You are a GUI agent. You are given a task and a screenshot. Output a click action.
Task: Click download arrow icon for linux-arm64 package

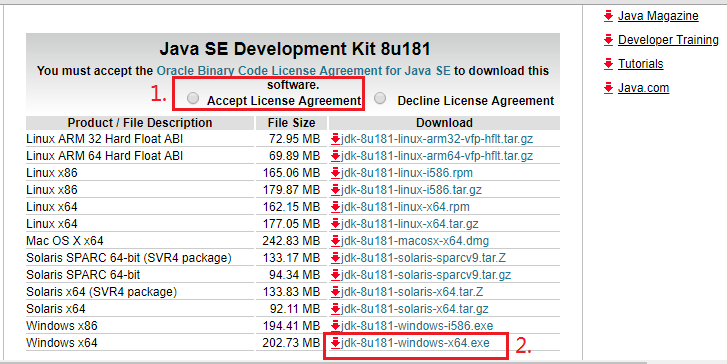(335, 156)
